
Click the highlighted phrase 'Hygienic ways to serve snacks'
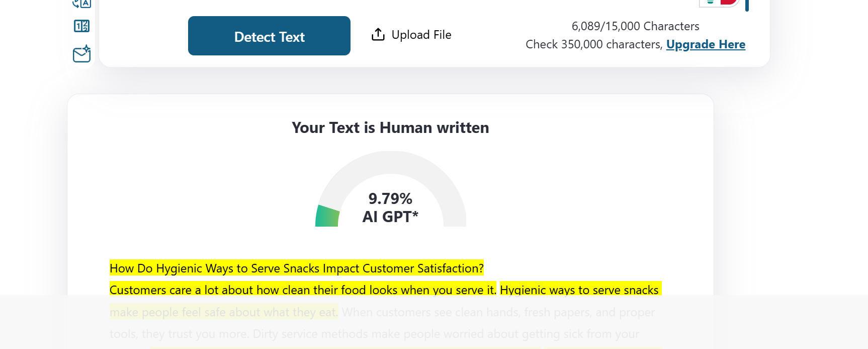click(x=580, y=290)
